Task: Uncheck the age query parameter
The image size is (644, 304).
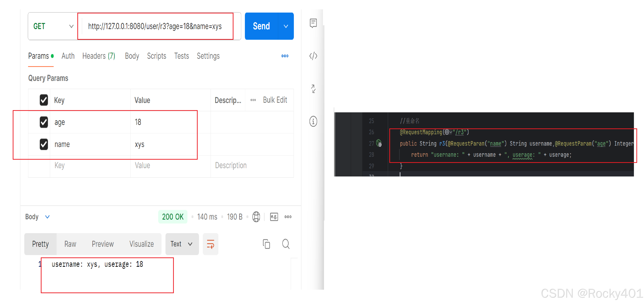Action: click(x=44, y=122)
